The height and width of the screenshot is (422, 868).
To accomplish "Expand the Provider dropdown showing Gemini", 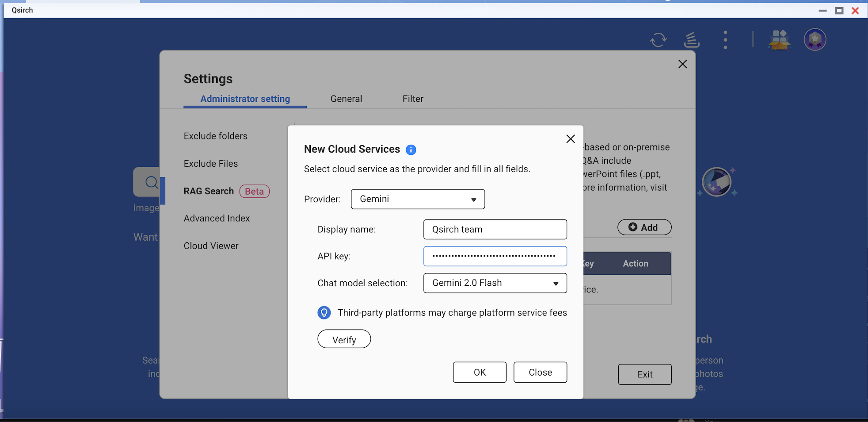I will point(418,199).
